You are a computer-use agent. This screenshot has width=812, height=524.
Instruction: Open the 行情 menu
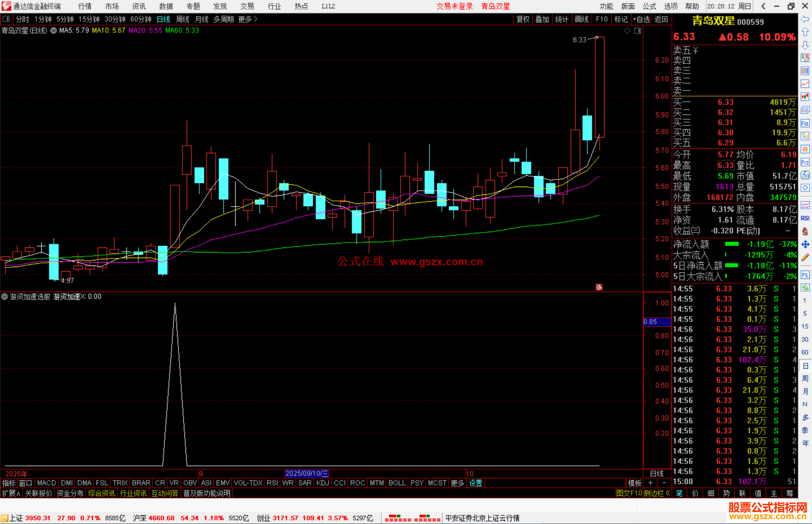pyautogui.click(x=85, y=6)
